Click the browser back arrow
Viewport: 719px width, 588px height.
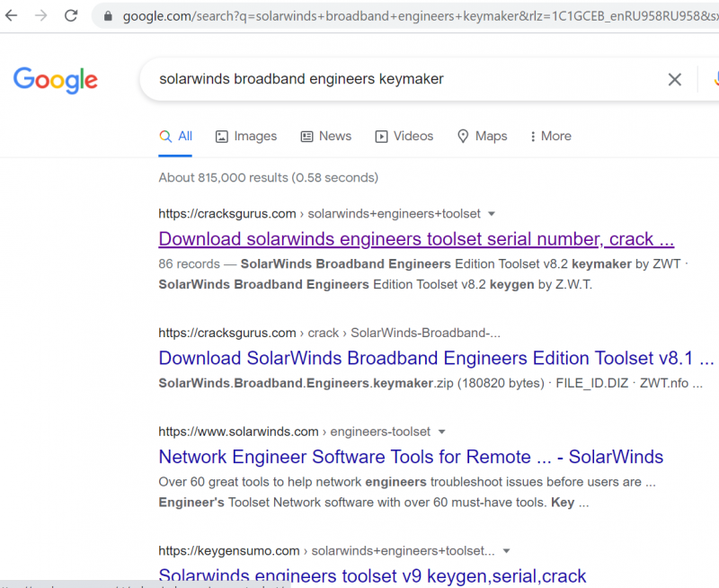(x=12, y=15)
